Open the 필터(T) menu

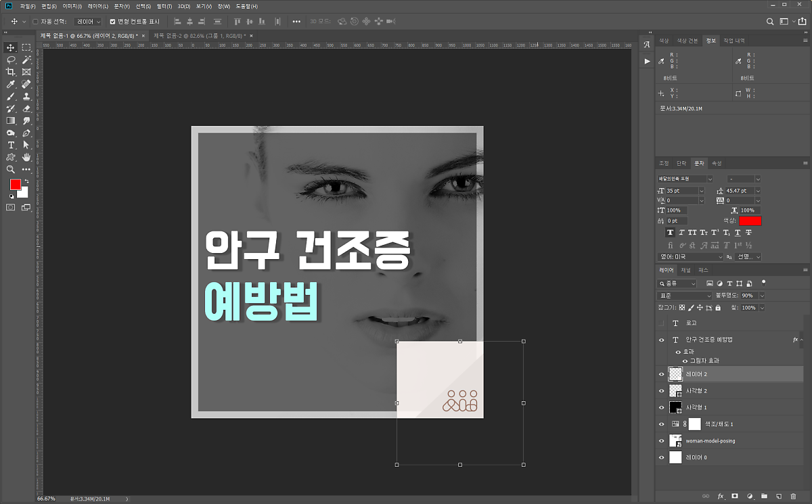pyautogui.click(x=163, y=6)
